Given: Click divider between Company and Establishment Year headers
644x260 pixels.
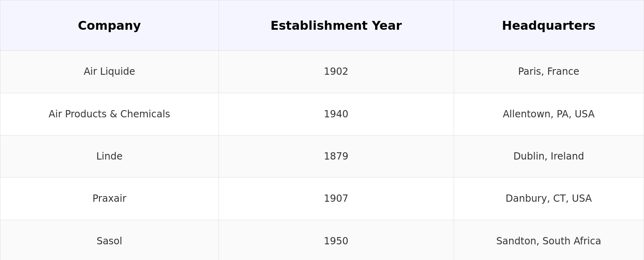Looking at the screenshot, I should pos(219,26).
